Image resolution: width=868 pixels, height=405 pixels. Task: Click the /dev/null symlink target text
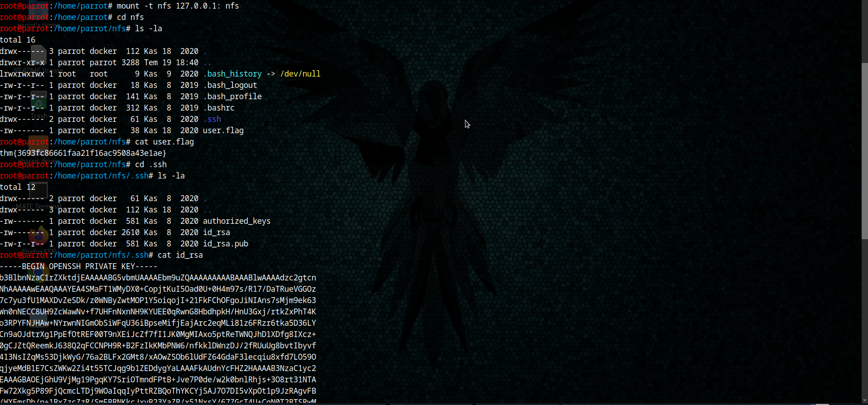tap(300, 74)
